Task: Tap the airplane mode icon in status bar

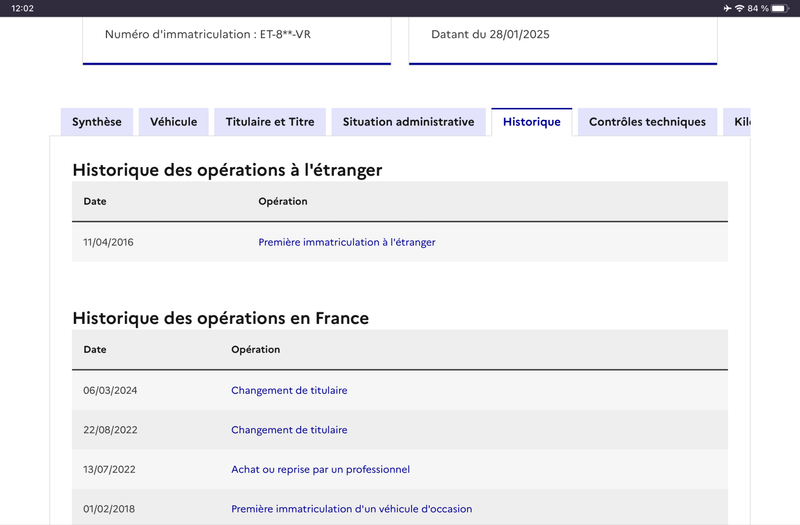Action: pos(727,8)
